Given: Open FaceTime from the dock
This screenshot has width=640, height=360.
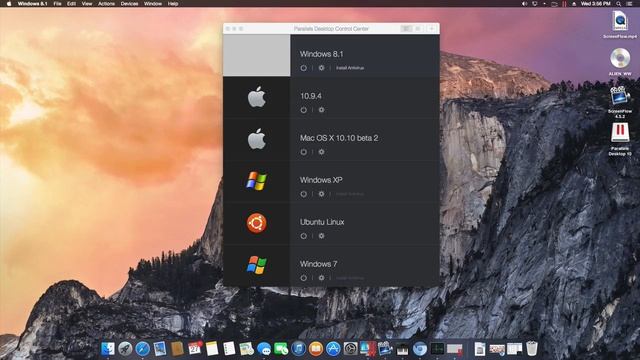Looking at the screenshot, I should (281, 349).
